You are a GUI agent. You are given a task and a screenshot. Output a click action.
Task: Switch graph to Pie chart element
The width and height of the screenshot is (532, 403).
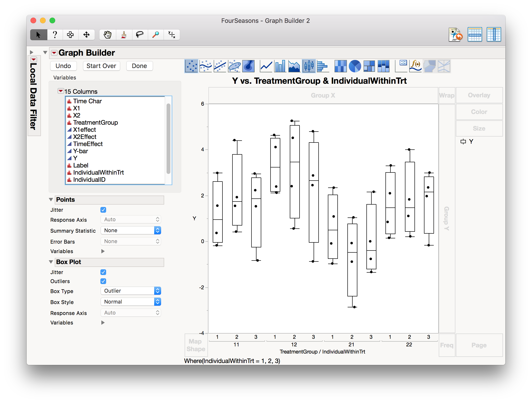[355, 66]
